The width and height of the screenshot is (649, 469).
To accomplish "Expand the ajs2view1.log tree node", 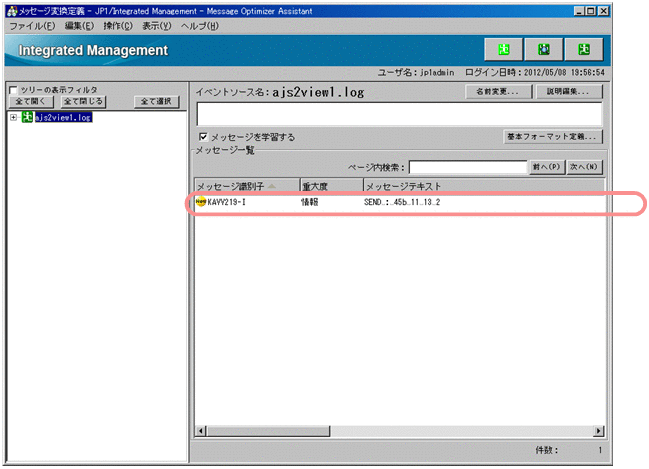I will click(13, 118).
